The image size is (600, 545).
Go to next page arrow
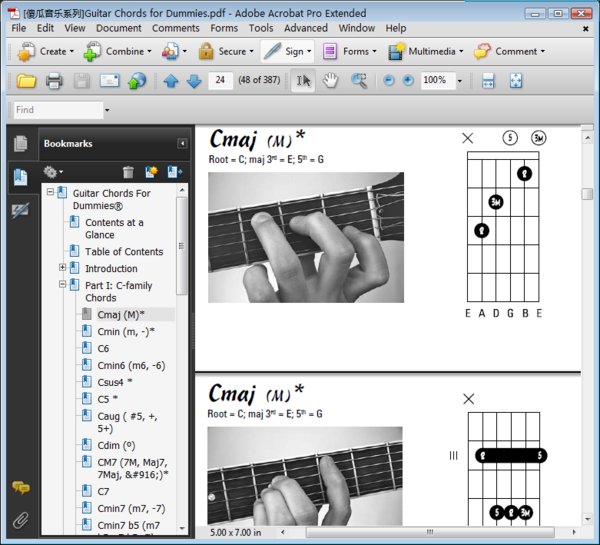point(194,81)
